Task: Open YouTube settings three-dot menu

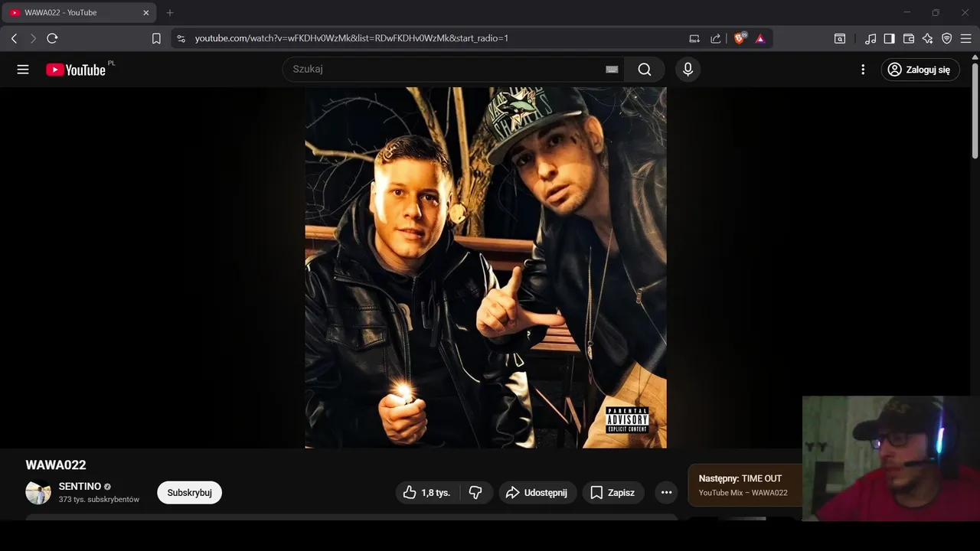Action: click(x=863, y=70)
